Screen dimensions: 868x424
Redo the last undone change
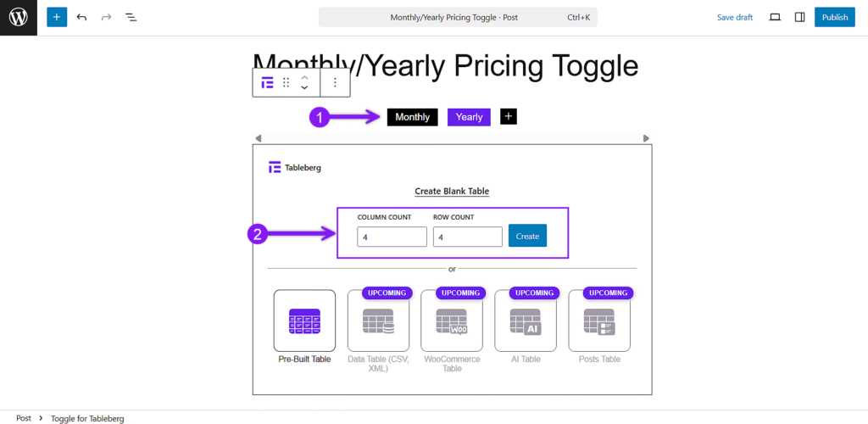coord(106,17)
